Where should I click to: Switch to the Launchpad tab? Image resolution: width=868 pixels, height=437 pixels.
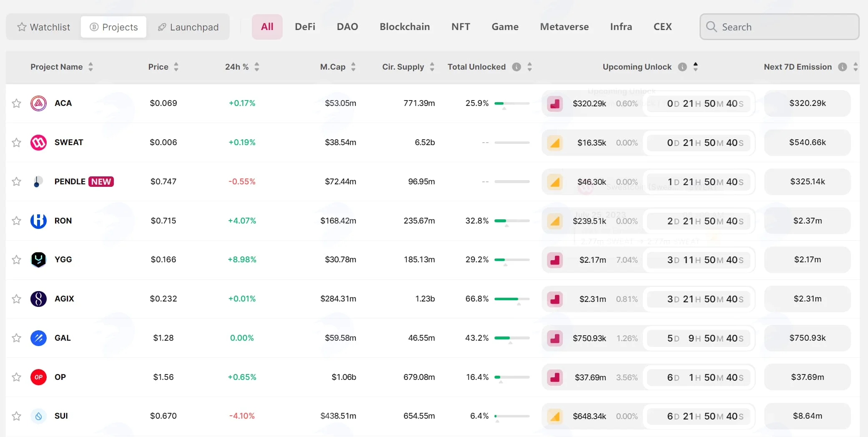(188, 27)
